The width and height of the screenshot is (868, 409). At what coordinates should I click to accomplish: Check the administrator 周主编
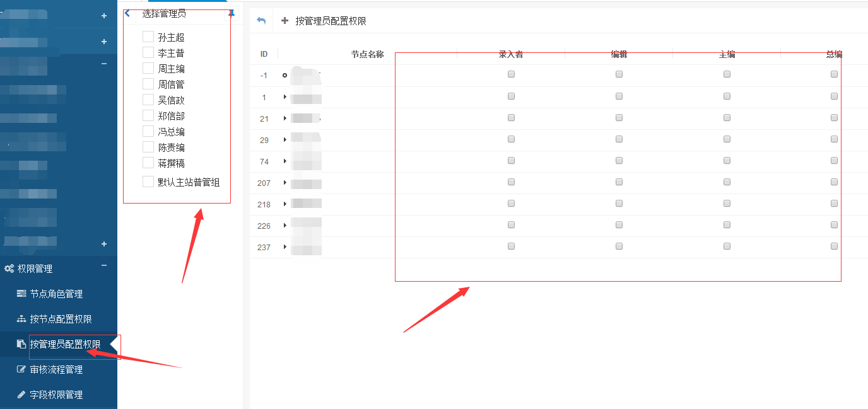[148, 68]
